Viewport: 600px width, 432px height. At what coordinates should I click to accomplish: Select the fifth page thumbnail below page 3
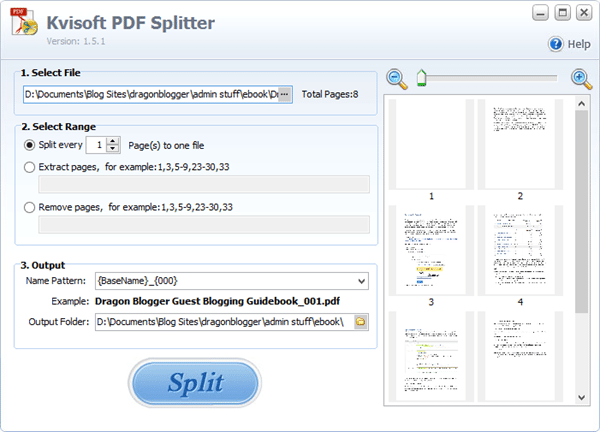click(431, 356)
